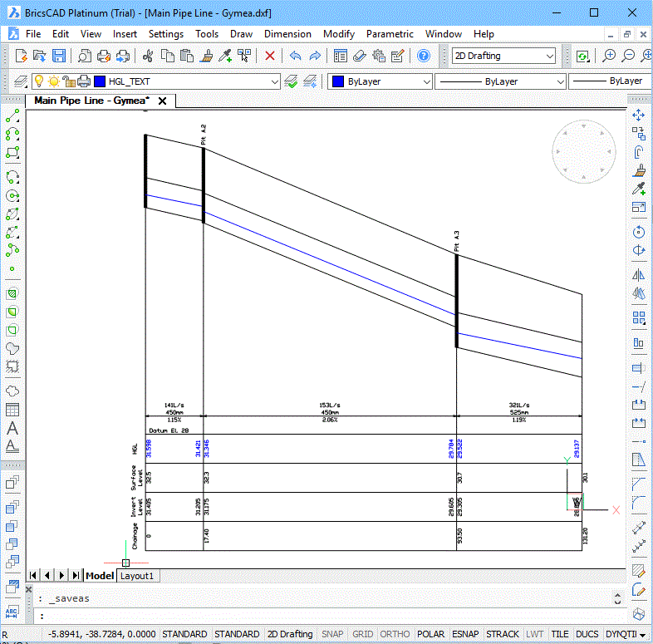Open the ByLayer lineweight dropdown
The height and width of the screenshot is (644, 653).
point(610,81)
